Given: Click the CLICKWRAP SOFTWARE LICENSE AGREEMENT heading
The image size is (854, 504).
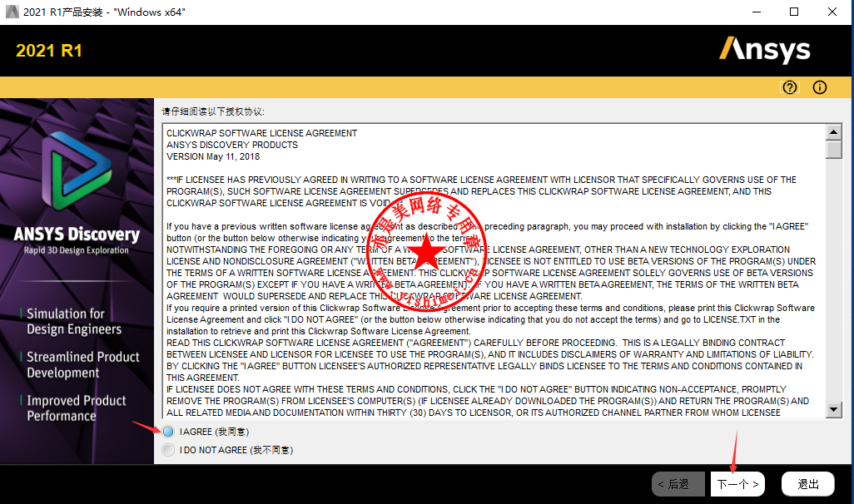Looking at the screenshot, I should (x=262, y=133).
